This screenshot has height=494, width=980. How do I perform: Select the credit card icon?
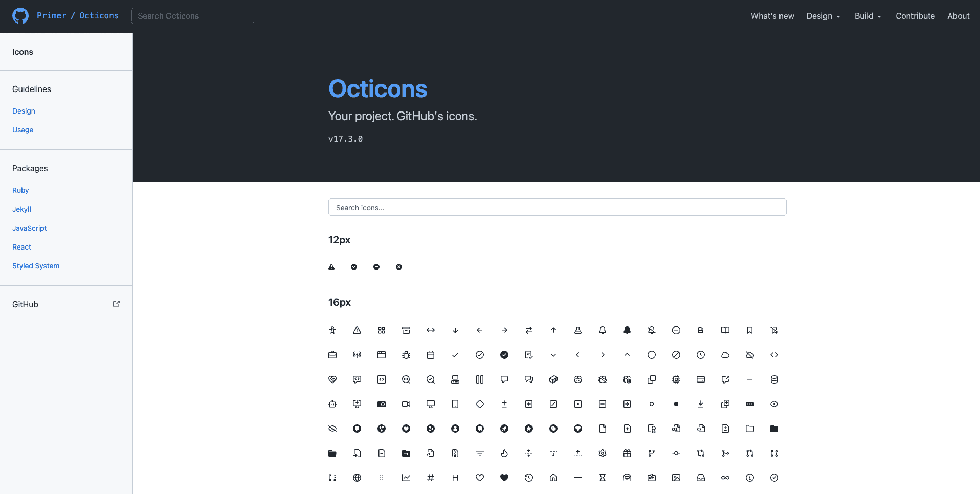(701, 379)
